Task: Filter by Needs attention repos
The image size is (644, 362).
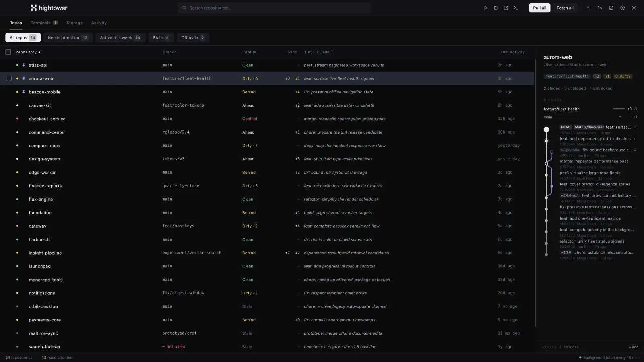Action: click(x=68, y=38)
